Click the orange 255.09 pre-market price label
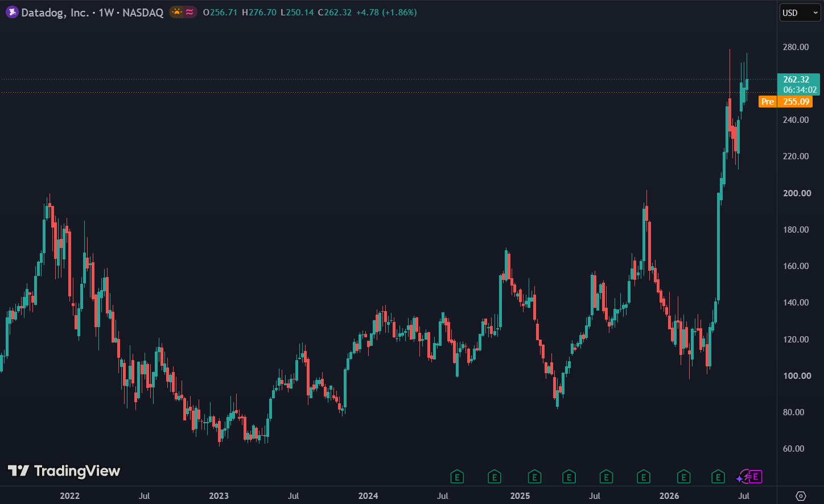The image size is (824, 504). pyautogui.click(x=796, y=102)
